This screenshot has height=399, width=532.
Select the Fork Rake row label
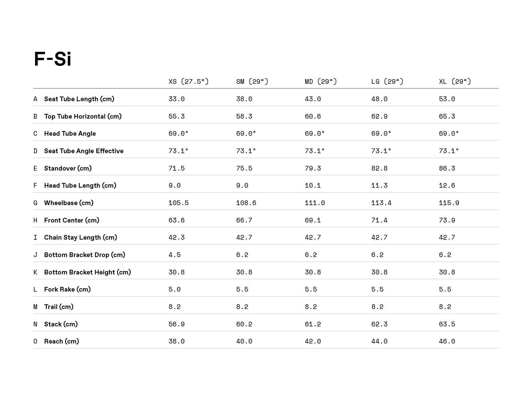pos(67,289)
